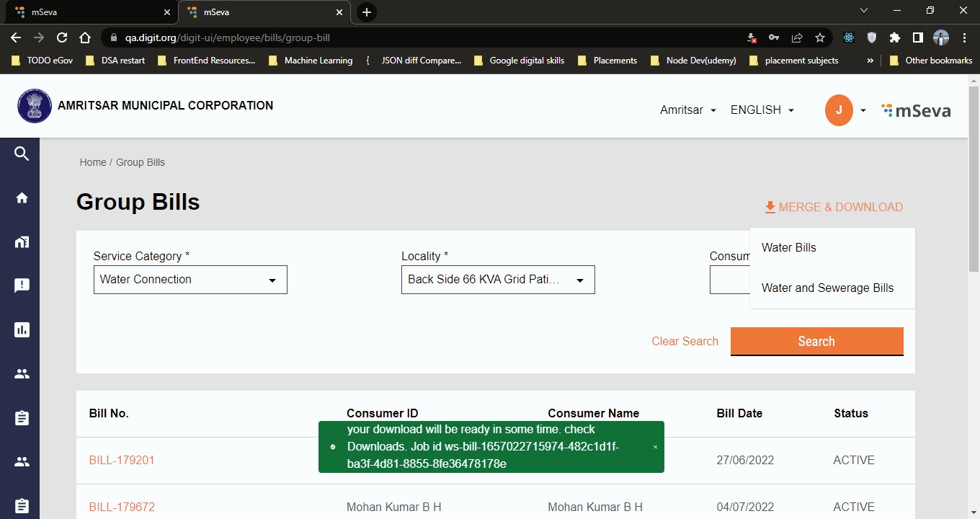Open the user profile avatar J
Screen dimensions: 980x519
839,110
